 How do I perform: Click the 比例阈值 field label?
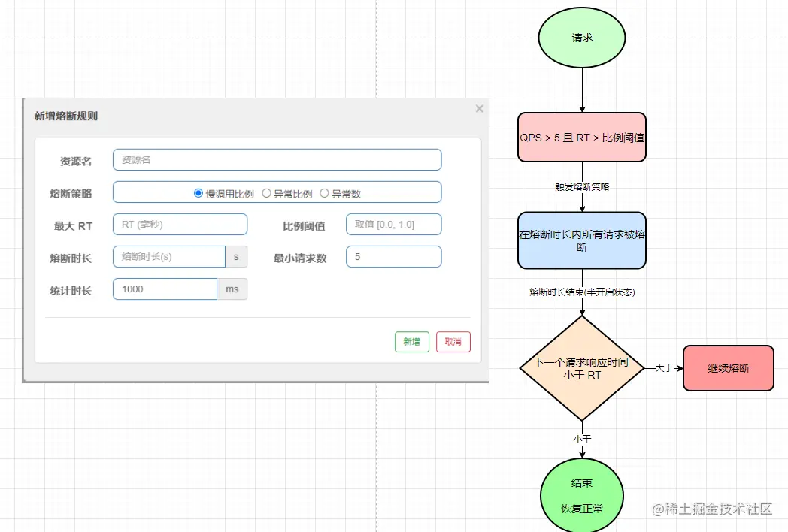pyautogui.click(x=304, y=226)
